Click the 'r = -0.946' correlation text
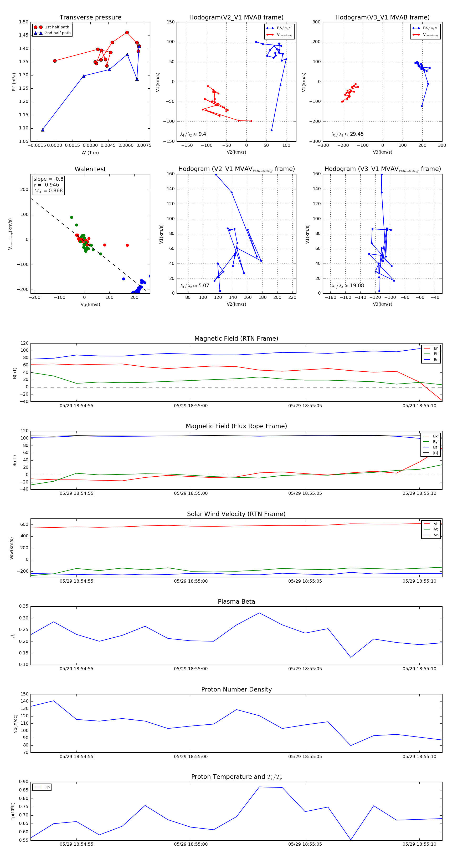The image size is (473, 868). (x=47, y=185)
